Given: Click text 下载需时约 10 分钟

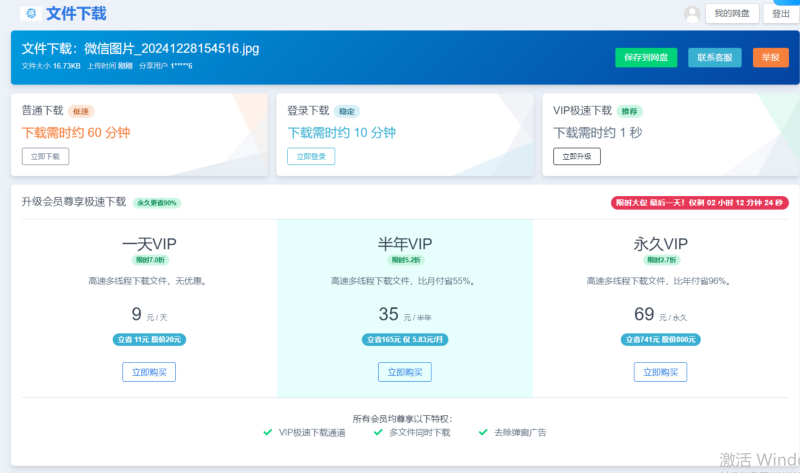Looking at the screenshot, I should tap(341, 133).
